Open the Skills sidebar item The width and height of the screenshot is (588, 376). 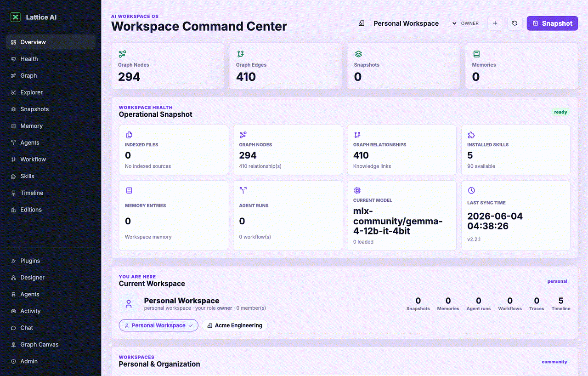[51, 176]
